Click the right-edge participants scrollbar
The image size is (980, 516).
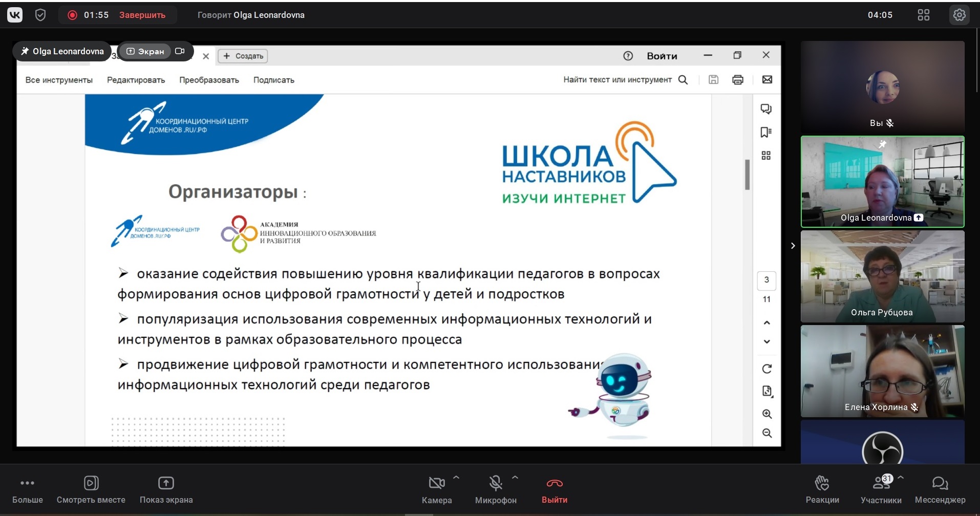click(977, 61)
